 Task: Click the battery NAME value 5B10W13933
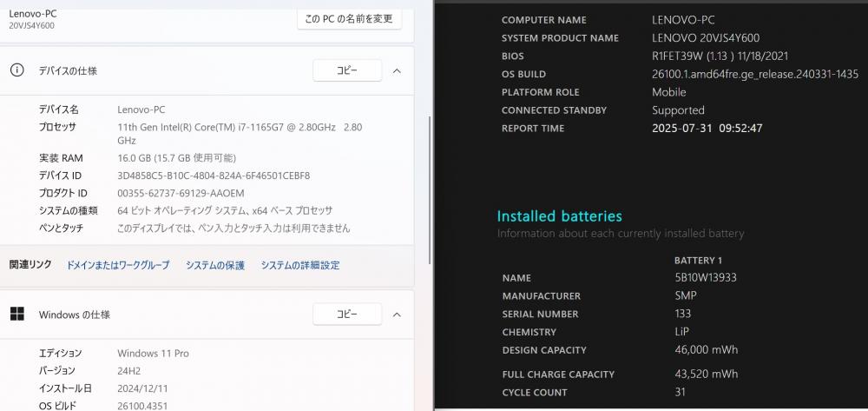(x=706, y=277)
